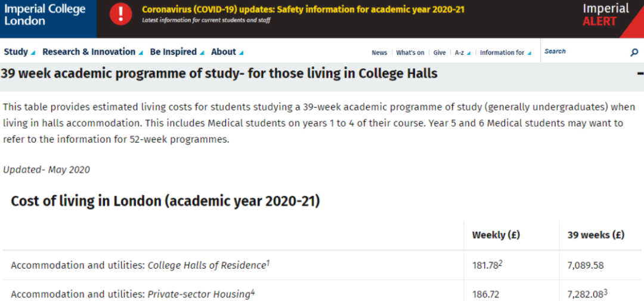
Task: Open footnote 4 beside Private-sector Housing
Action: tap(253, 292)
